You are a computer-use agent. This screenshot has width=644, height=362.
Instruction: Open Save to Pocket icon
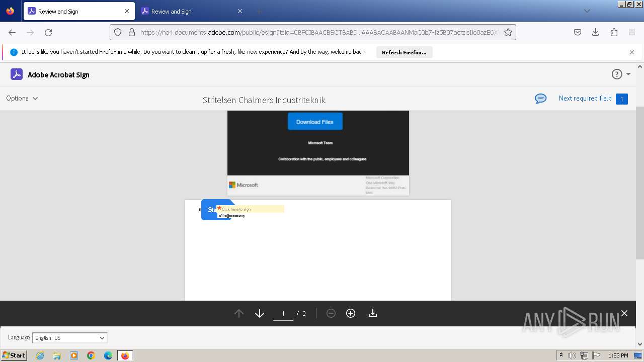[578, 32]
